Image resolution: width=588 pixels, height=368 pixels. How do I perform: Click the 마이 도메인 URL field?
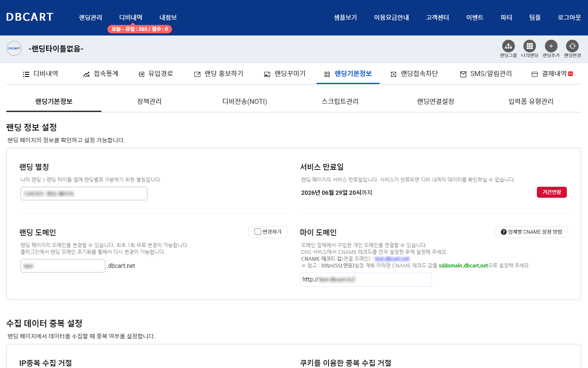pos(366,280)
